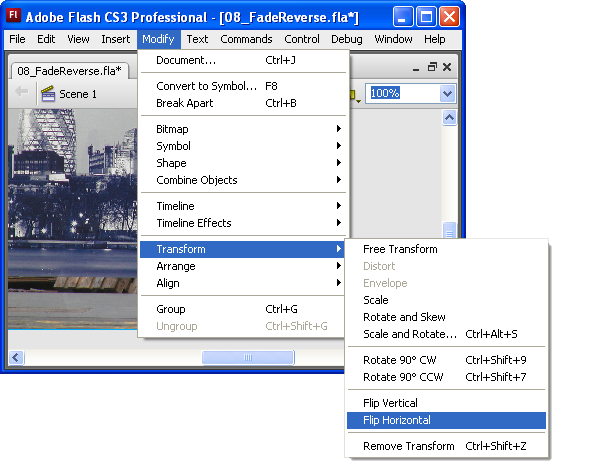
Task: Minimize the inner document window
Action: (x=417, y=67)
